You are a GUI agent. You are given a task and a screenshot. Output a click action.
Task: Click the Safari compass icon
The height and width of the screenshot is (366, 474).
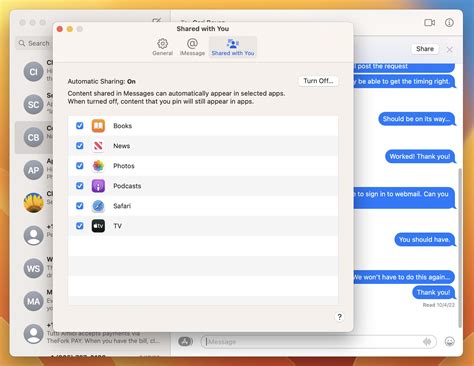click(98, 206)
